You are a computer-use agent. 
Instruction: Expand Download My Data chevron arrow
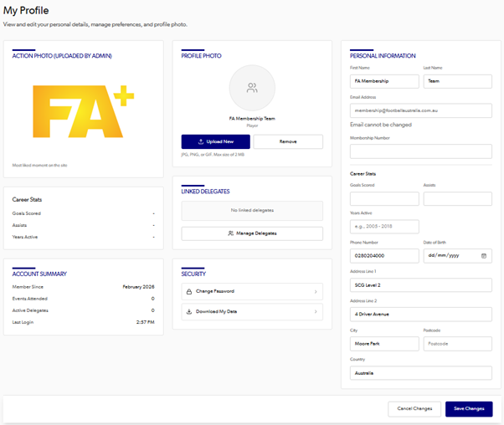click(316, 311)
